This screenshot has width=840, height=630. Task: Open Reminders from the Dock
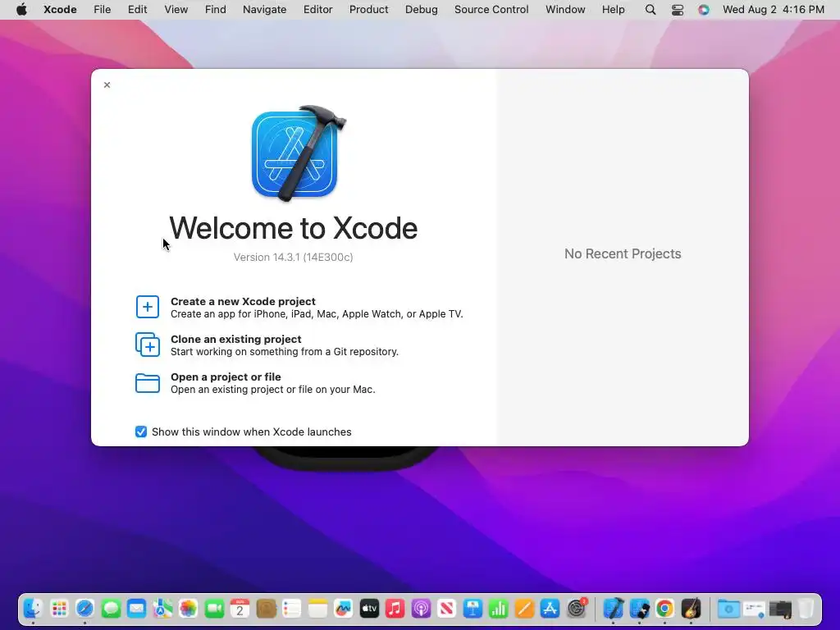tap(292, 609)
